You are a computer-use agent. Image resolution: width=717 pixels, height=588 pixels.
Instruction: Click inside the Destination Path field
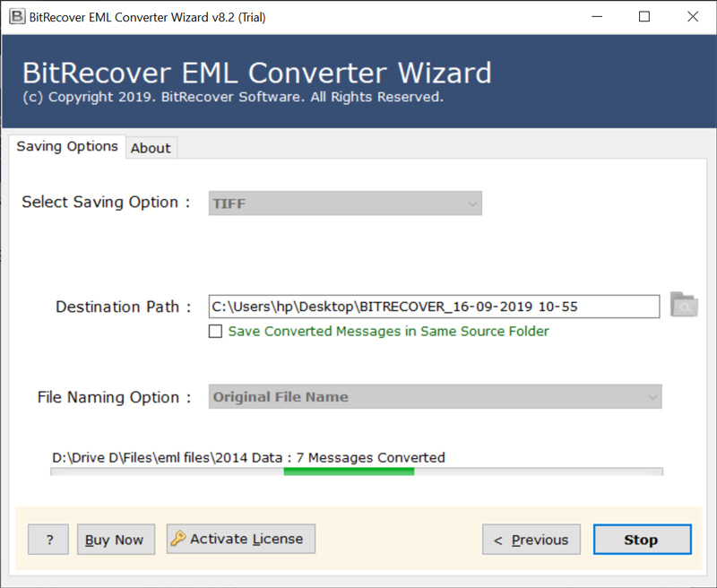pyautogui.click(x=434, y=307)
